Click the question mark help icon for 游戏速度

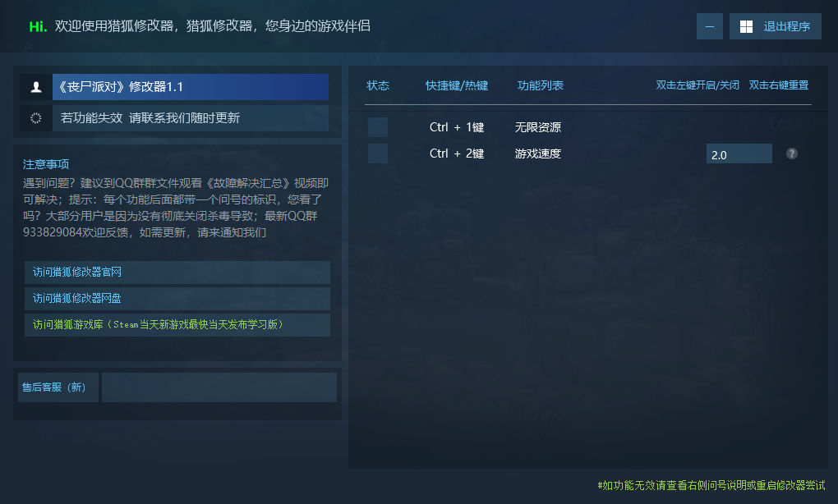pos(791,153)
